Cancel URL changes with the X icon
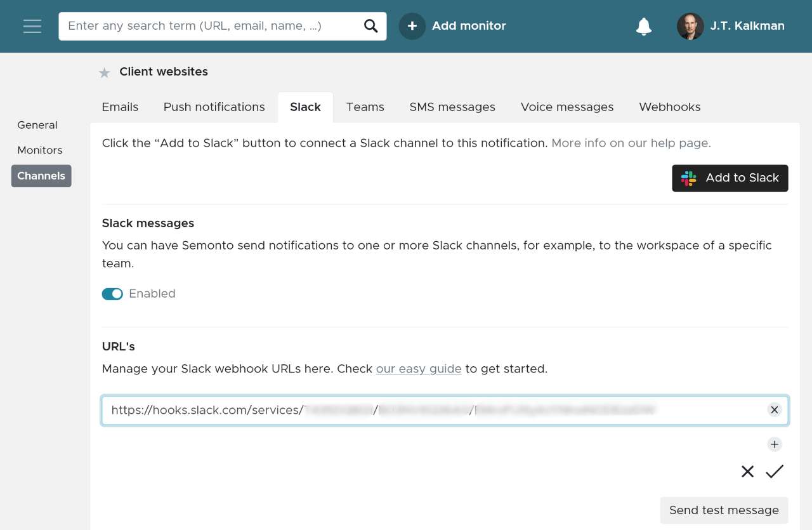812x530 pixels. [x=747, y=472]
